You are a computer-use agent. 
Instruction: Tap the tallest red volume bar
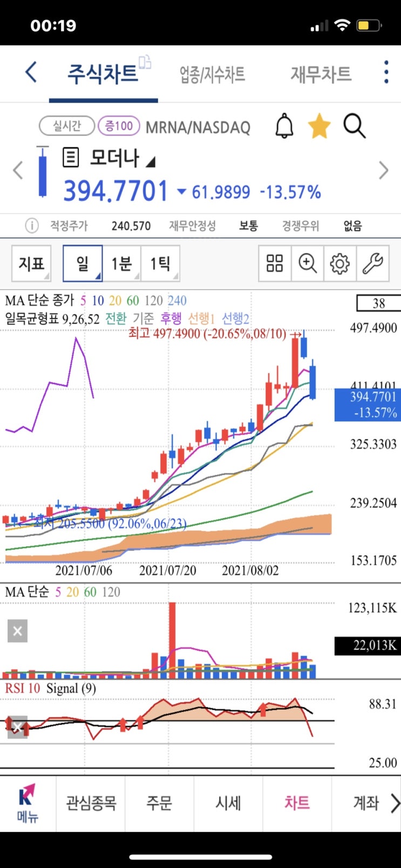pos(172,640)
